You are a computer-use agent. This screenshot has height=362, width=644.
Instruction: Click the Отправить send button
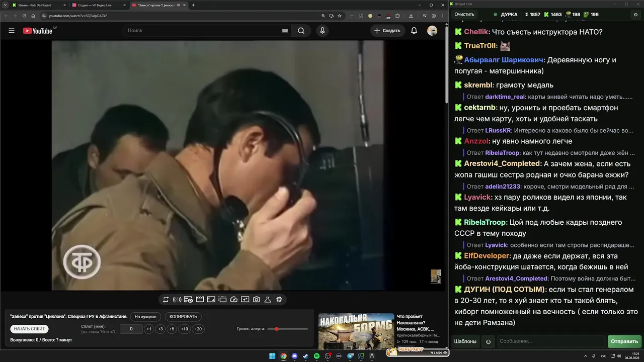[x=624, y=341]
